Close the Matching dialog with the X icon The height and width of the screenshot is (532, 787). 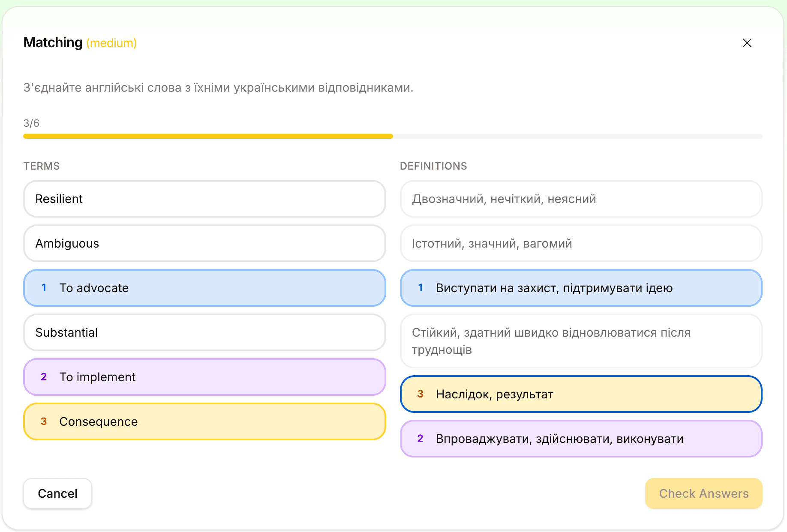coord(747,43)
